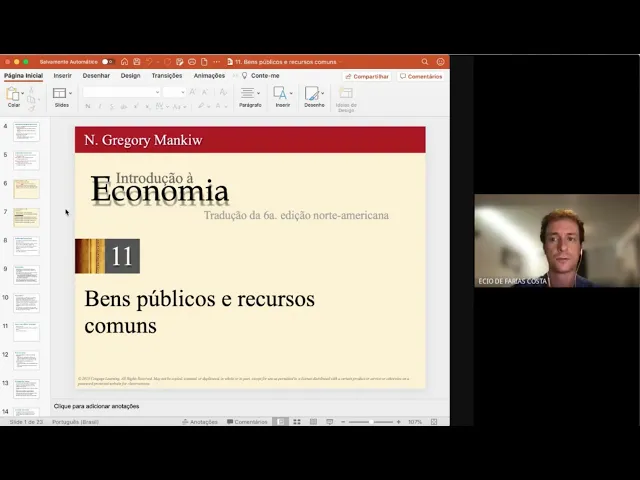
Task: Switch to Slide Sorter grid view icon
Action: (x=297, y=422)
